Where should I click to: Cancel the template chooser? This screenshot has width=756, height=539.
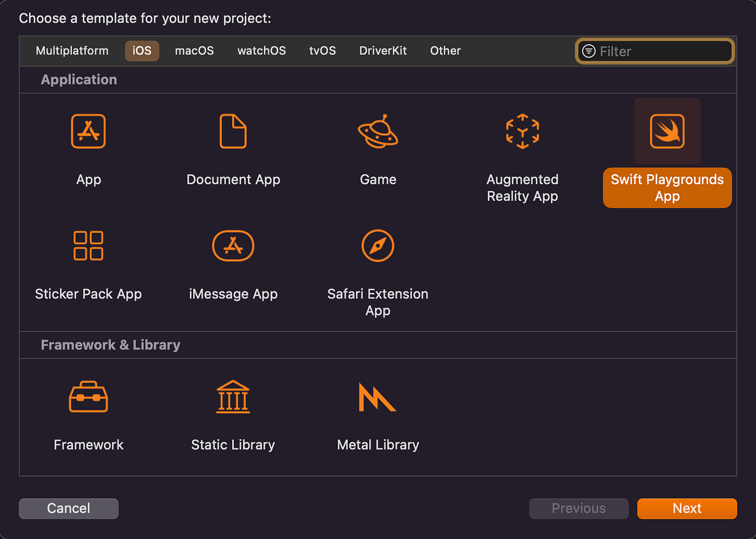point(68,508)
